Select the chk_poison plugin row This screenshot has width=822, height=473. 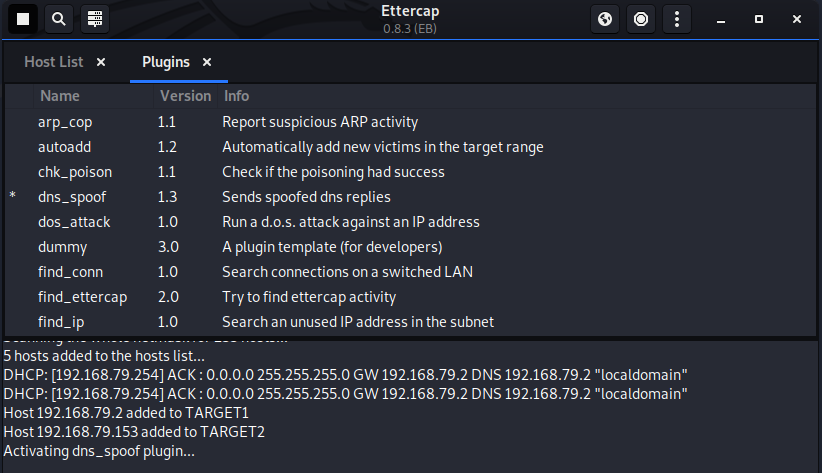(74, 172)
